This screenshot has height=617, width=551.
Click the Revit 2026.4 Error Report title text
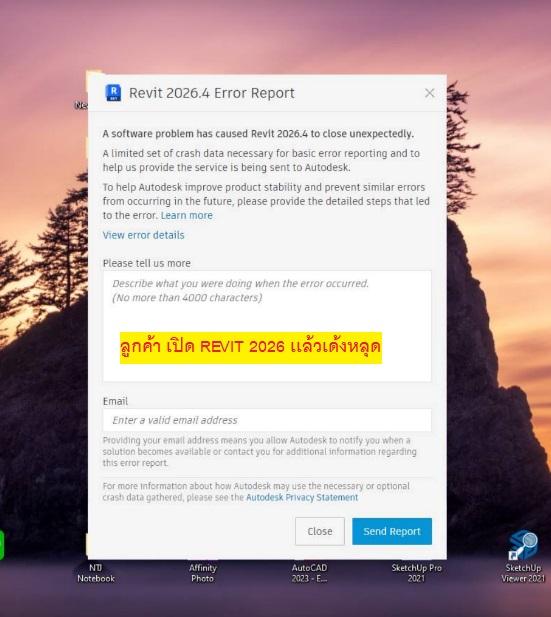pyautogui.click(x=212, y=93)
